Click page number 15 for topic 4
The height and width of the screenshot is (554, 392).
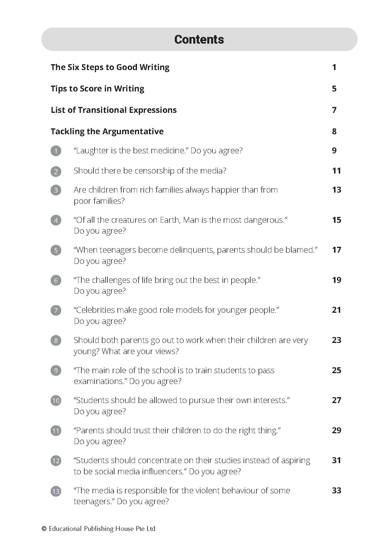[336, 220]
